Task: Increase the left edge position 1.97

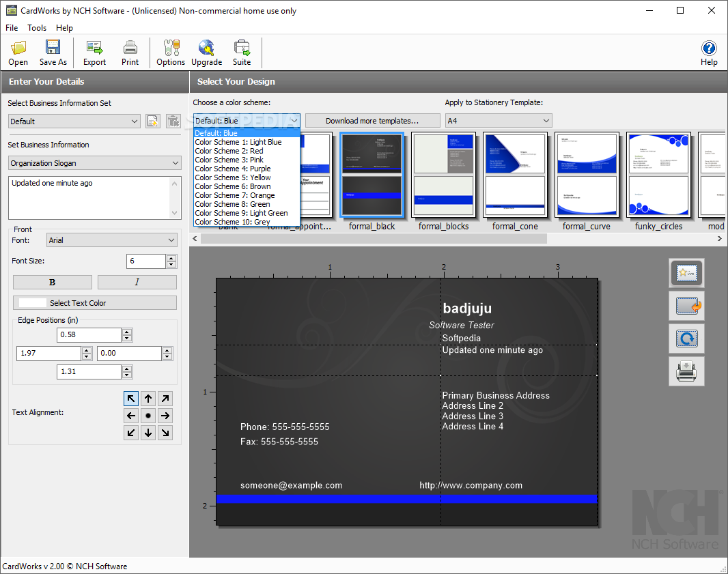Action: click(x=87, y=350)
